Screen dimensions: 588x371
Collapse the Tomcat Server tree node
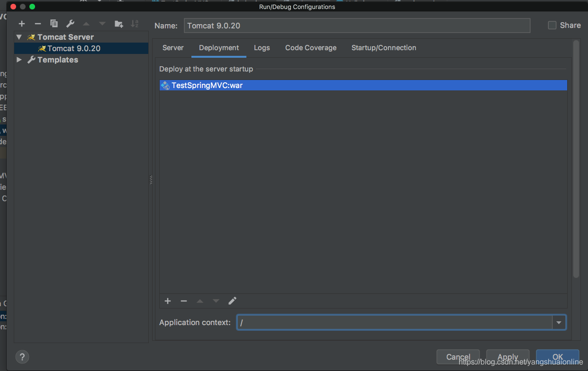click(19, 37)
